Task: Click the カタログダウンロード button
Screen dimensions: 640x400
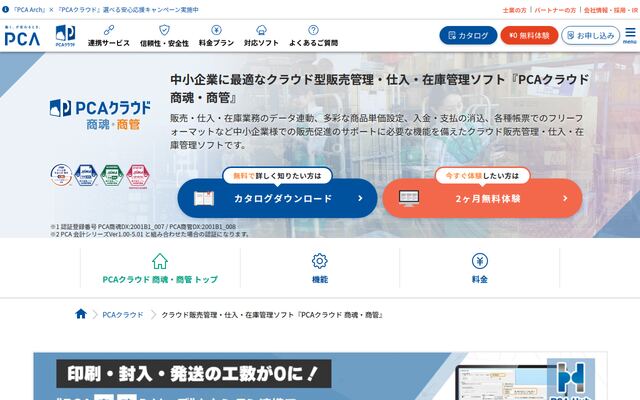Action: tap(278, 198)
